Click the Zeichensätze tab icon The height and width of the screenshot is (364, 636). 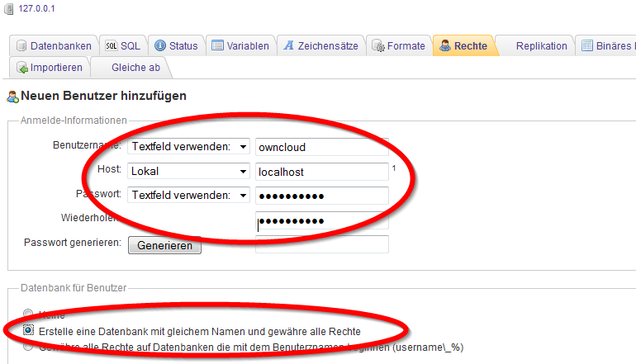tap(288, 46)
